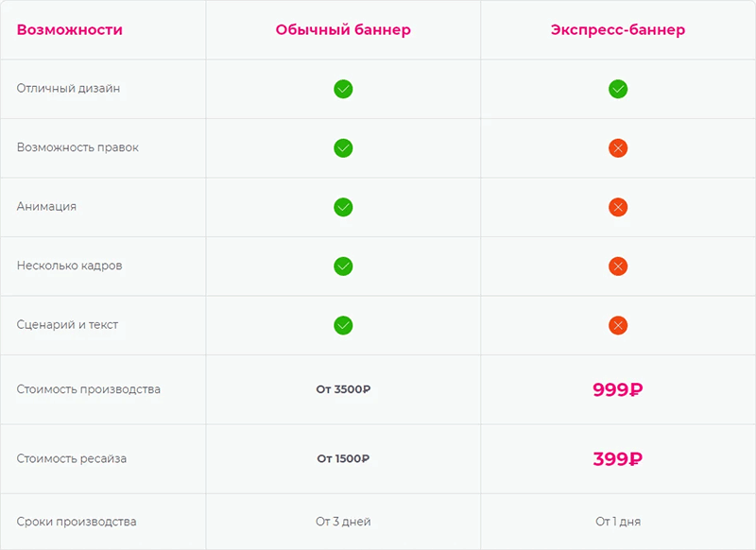
Task: Click green checkmark in Сценарий и текст row
Action: point(343,325)
